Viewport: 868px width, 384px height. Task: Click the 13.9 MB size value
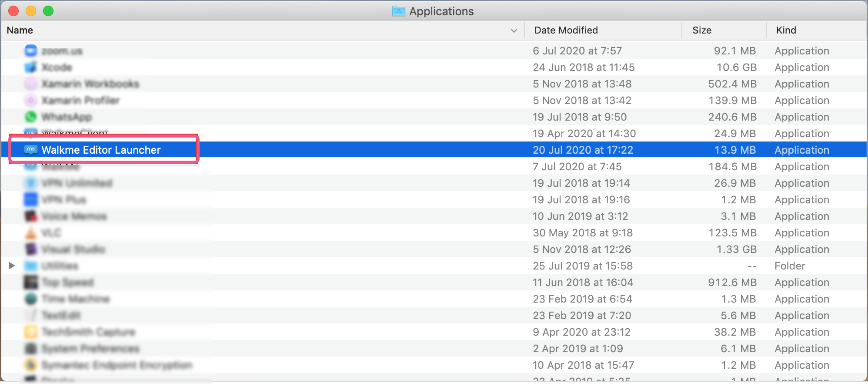pyautogui.click(x=735, y=150)
